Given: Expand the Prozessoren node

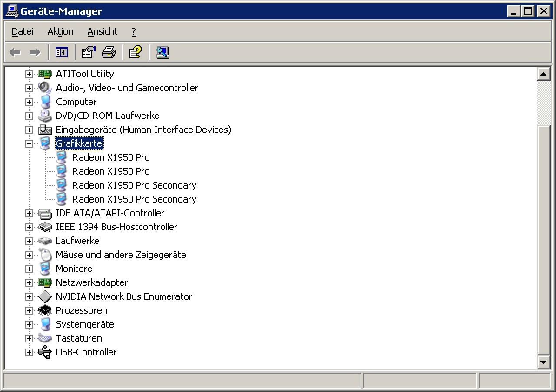Looking at the screenshot, I should [29, 311].
